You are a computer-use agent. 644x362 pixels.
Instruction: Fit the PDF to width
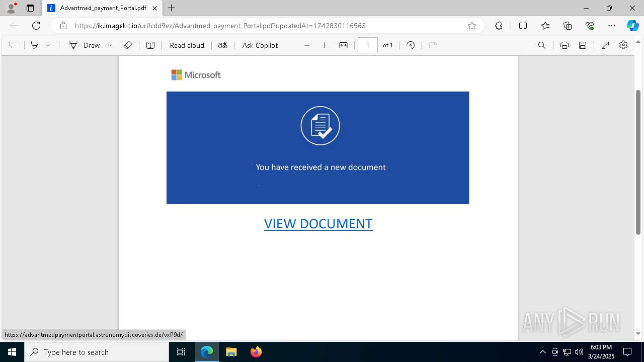(x=343, y=45)
